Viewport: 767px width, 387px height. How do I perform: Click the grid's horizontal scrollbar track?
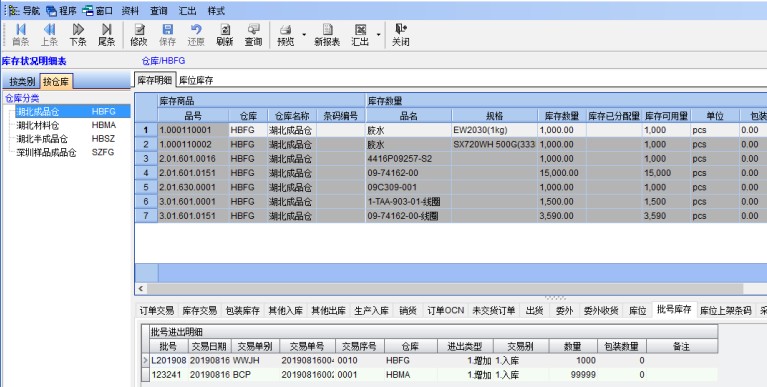point(445,289)
